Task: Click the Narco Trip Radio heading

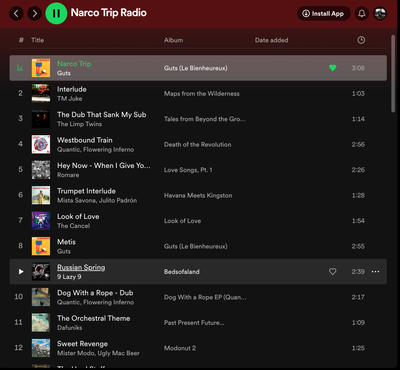Action: tap(109, 13)
